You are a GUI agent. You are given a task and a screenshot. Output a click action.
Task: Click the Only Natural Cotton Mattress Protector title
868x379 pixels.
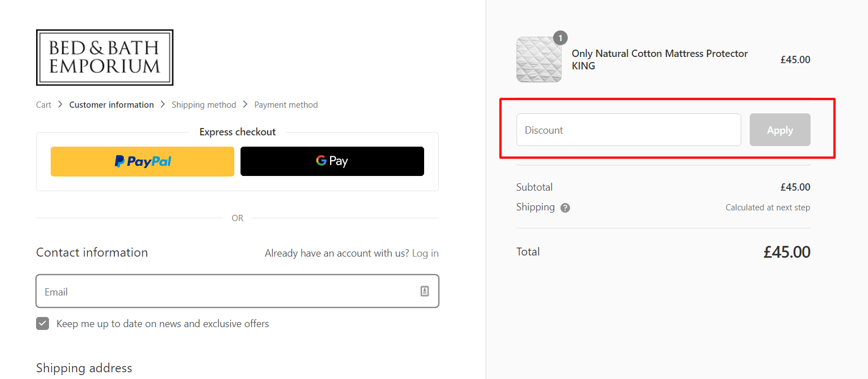(x=660, y=59)
